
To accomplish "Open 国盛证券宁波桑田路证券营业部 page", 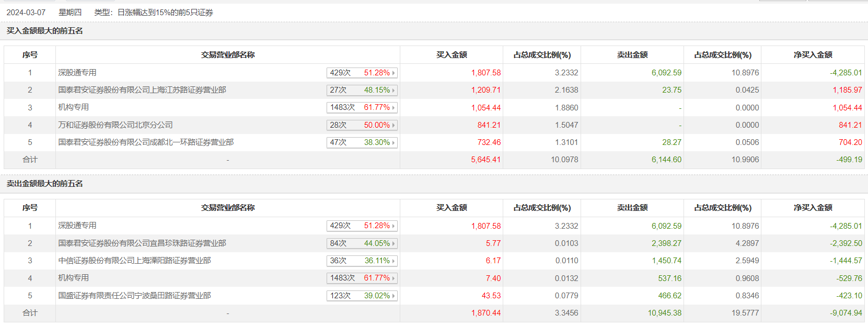I will pos(134,296).
